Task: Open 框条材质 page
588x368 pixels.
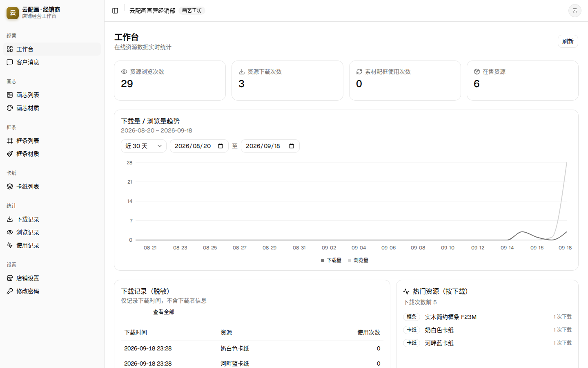Action: (x=52, y=154)
